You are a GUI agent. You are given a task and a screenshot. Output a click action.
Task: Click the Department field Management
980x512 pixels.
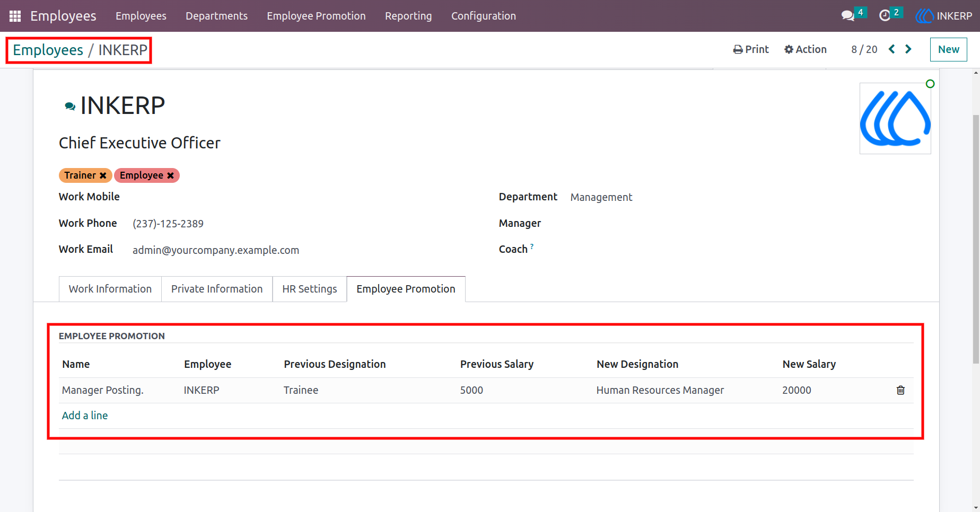click(x=601, y=197)
